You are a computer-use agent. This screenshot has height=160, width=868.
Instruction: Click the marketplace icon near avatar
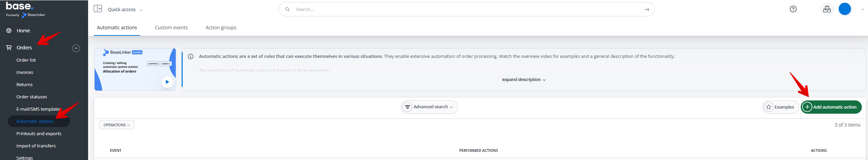click(x=827, y=9)
